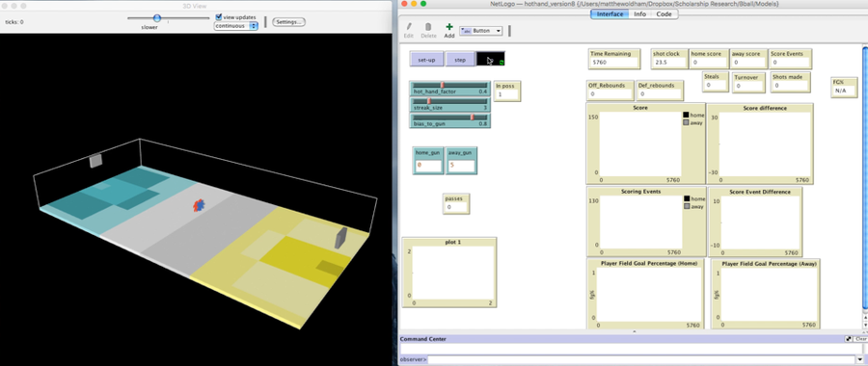This screenshot has height=366, width=868.
Task: Click the gray away legend swatch in Scoring Events plot
Action: click(x=687, y=206)
